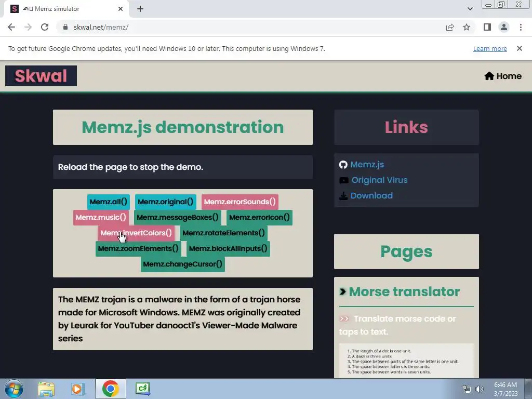Click the Links heading

(x=406, y=127)
